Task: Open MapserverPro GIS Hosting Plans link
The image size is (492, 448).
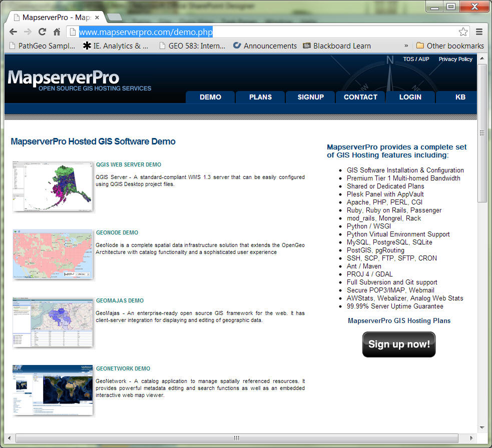Action: coord(399,320)
